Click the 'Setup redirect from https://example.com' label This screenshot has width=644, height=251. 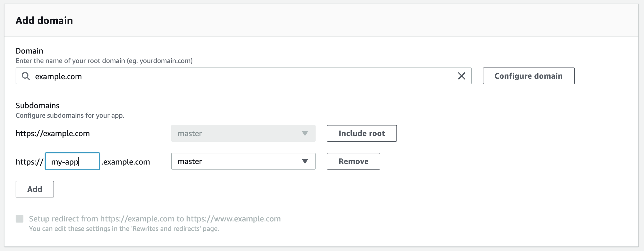tap(155, 219)
